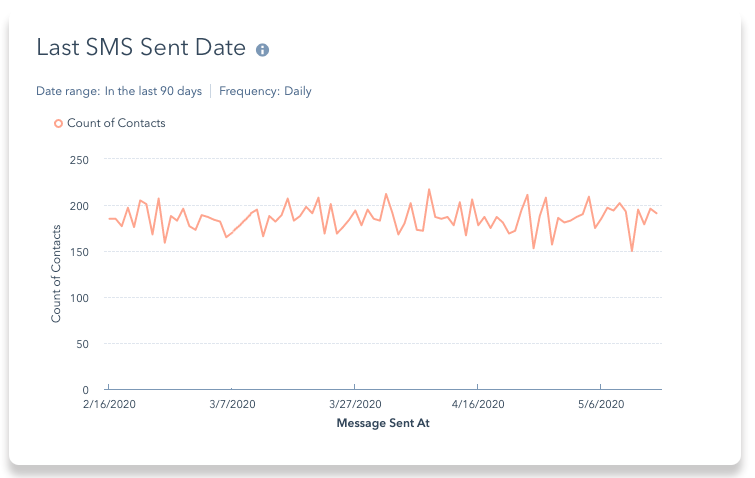
Task: Click the 5/6/2020 x-axis label
Action: tap(601, 405)
